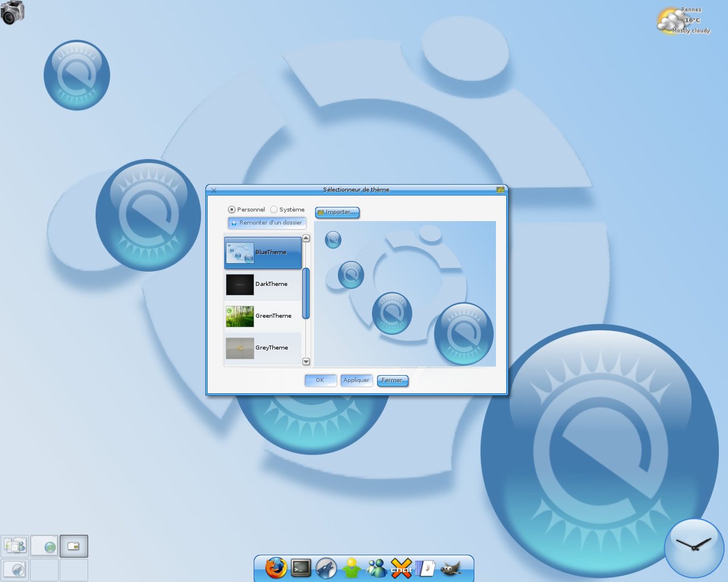728x582 pixels.
Task: Click the large BlueTheme preview image
Action: tap(405, 294)
